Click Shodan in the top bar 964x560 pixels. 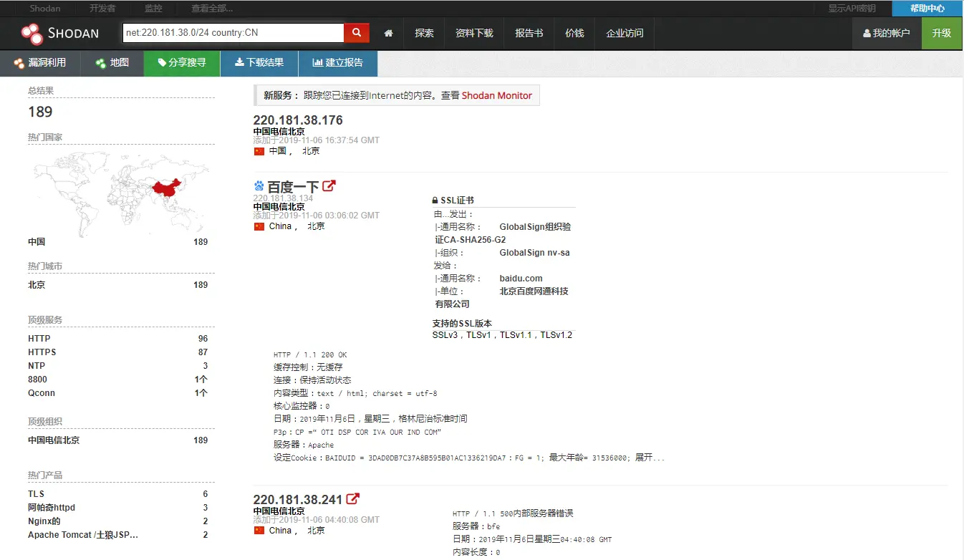tap(45, 9)
